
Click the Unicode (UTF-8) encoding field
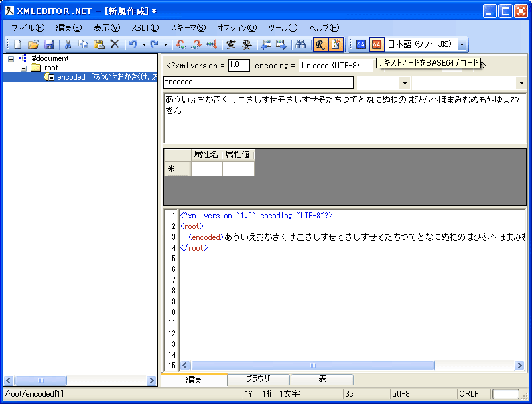point(336,66)
